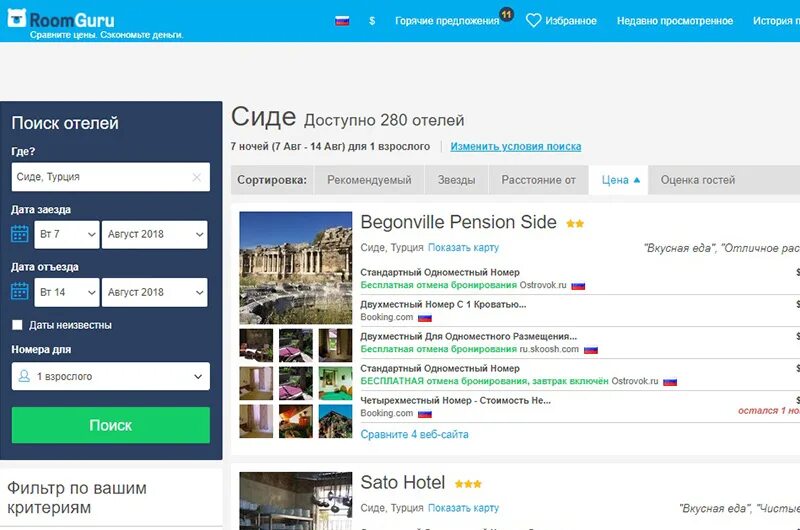Open Горячие предложения menu item
800x530 pixels.
tap(447, 21)
